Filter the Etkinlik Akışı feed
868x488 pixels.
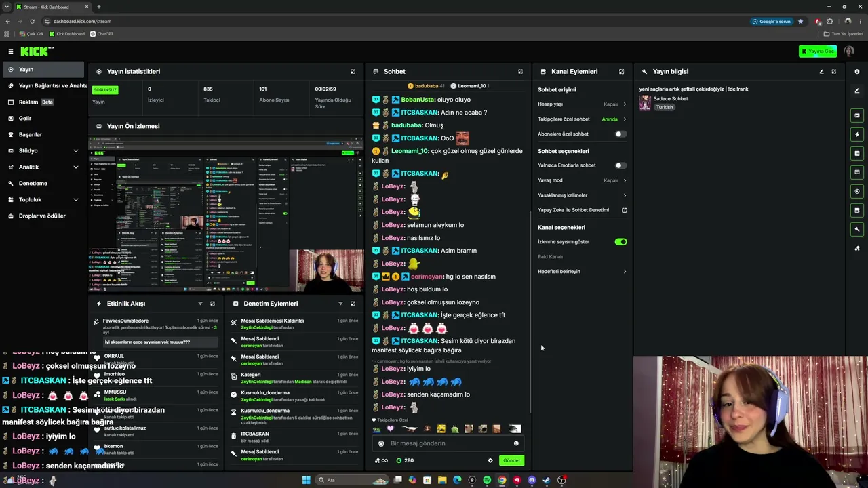(200, 304)
